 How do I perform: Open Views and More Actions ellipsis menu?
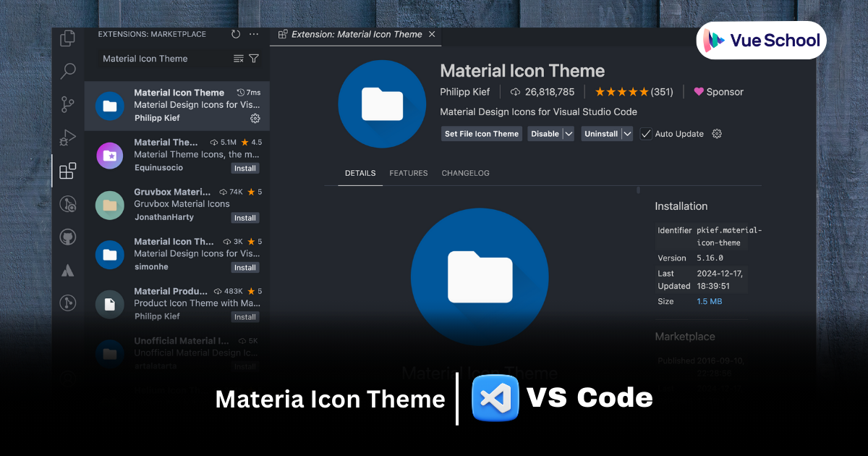coord(254,34)
